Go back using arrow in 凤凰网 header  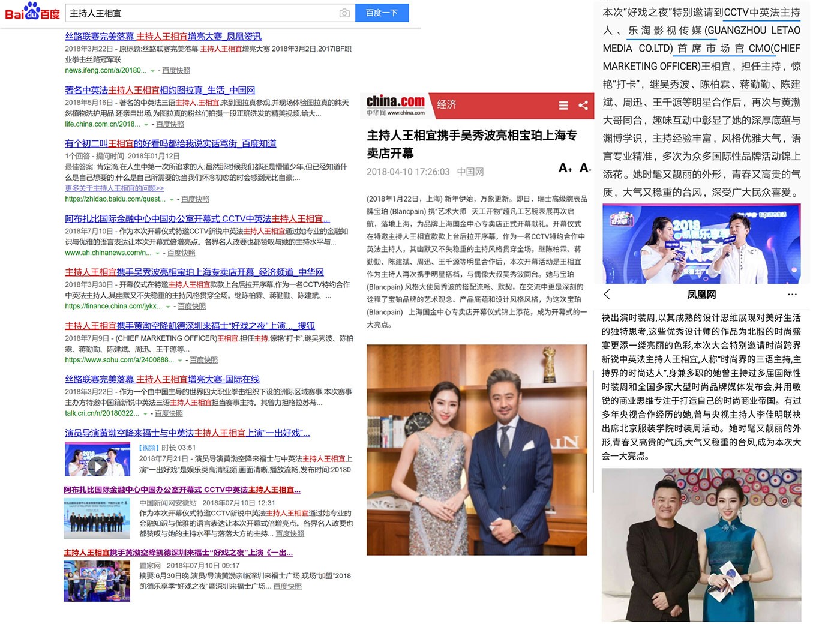607,294
